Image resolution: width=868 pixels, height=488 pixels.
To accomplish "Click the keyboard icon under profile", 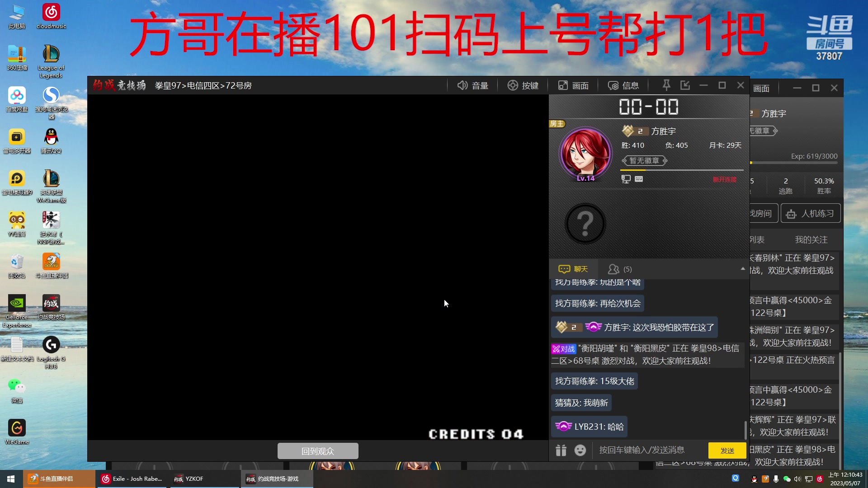I will click(x=639, y=179).
